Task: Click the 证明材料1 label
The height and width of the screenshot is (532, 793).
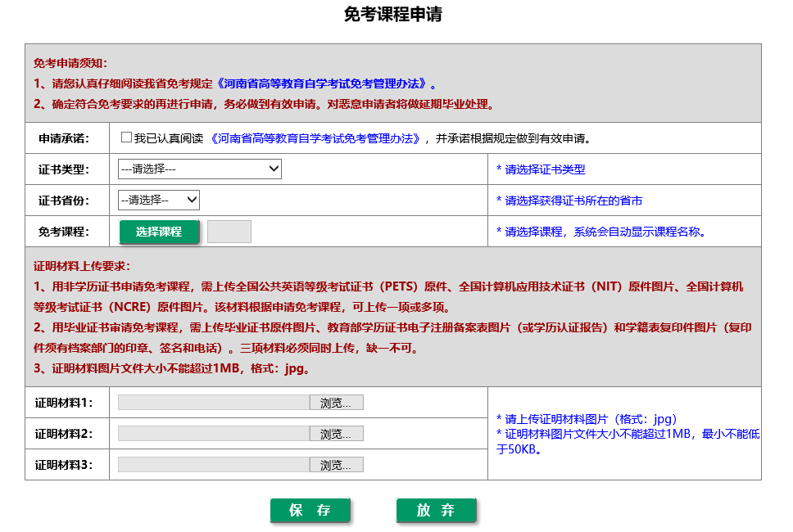Action: pyautogui.click(x=64, y=403)
